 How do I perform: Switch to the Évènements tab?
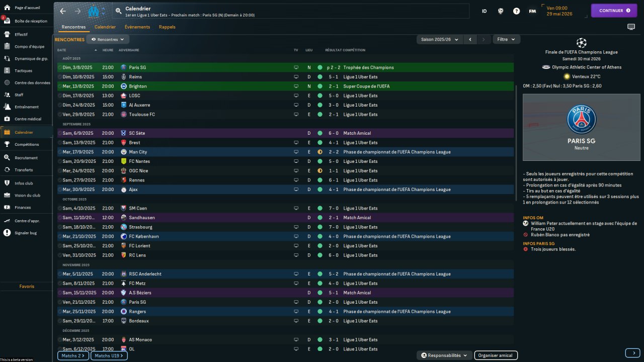pyautogui.click(x=137, y=27)
